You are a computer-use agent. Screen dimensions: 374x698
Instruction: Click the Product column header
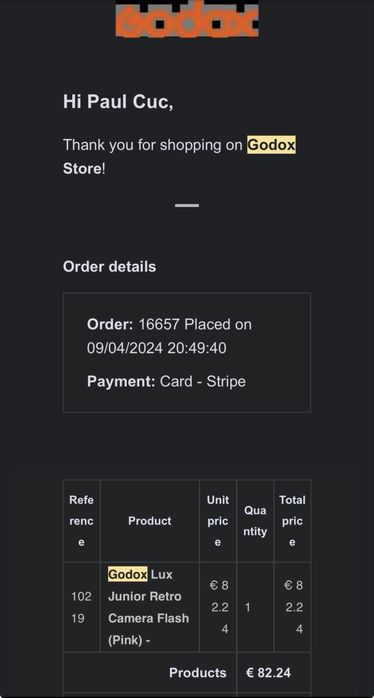[x=150, y=521]
